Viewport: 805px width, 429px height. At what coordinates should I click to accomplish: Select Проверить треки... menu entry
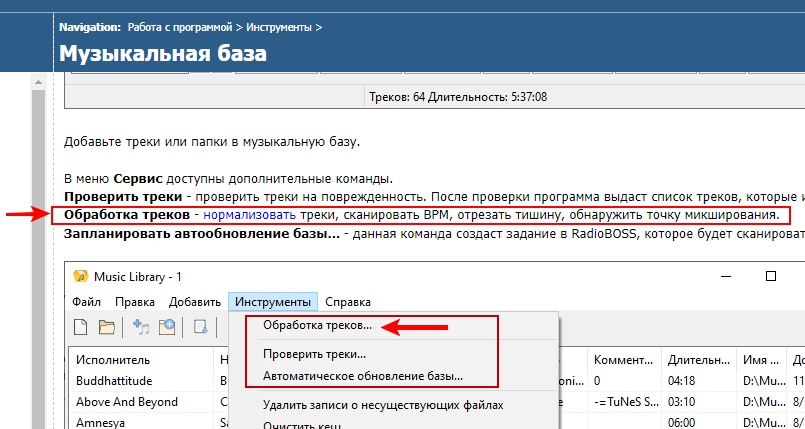tap(314, 354)
